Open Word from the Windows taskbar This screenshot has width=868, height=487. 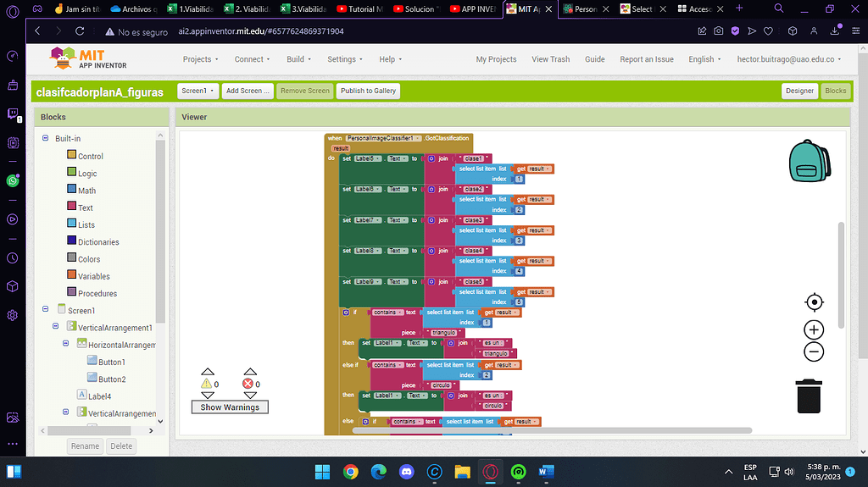tap(545, 472)
